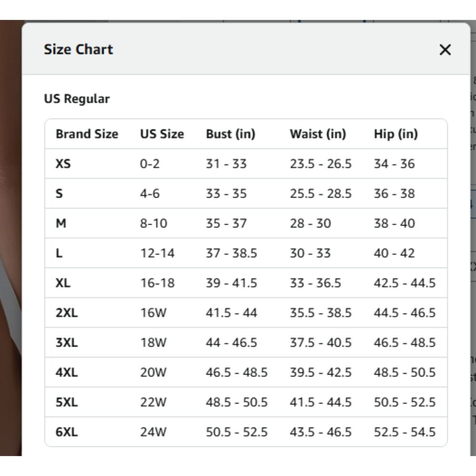Click the US Regular section label
Viewport: 476px width, 476px height.
(77, 99)
